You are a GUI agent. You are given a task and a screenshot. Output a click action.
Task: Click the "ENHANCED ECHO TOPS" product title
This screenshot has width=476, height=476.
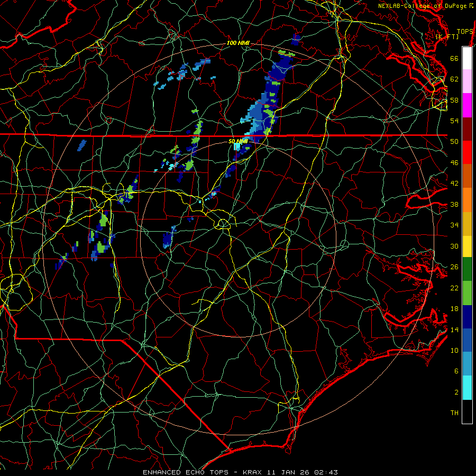[x=186, y=472]
